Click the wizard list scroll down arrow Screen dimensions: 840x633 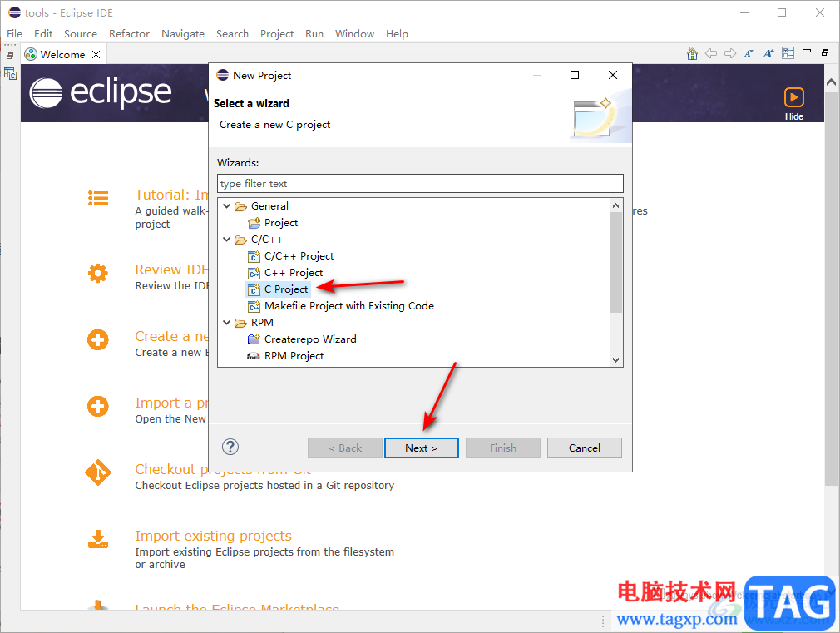[x=615, y=360]
